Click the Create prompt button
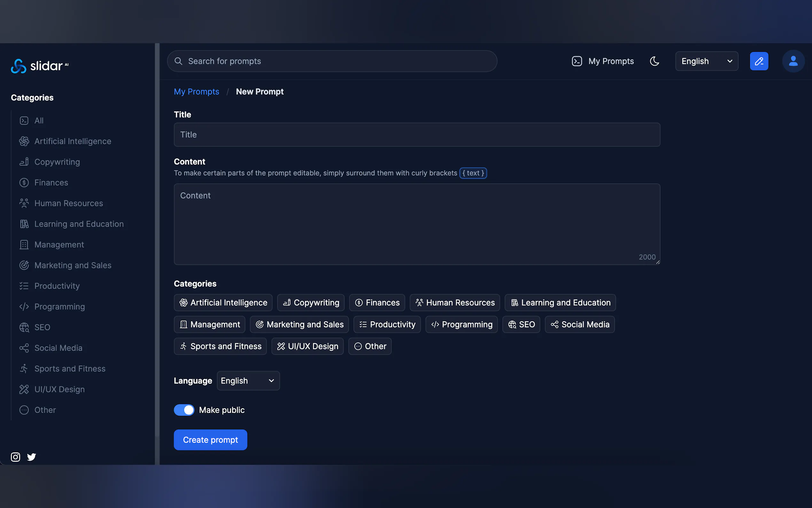 [x=210, y=440]
